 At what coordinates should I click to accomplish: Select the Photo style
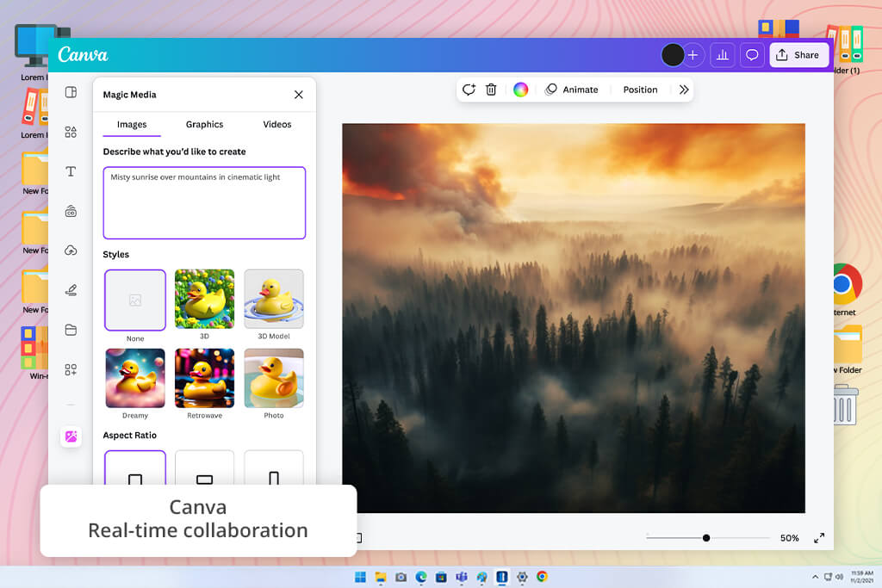[x=274, y=378]
